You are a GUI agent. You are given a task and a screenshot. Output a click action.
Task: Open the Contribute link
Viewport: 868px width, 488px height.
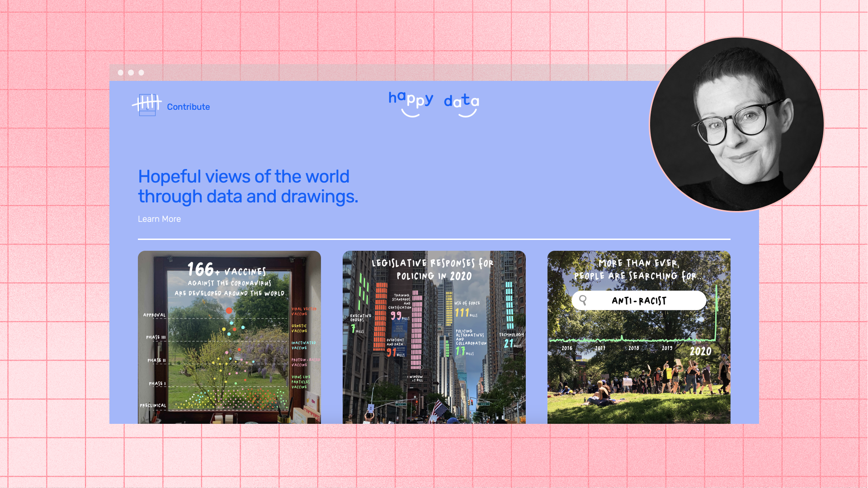click(188, 107)
